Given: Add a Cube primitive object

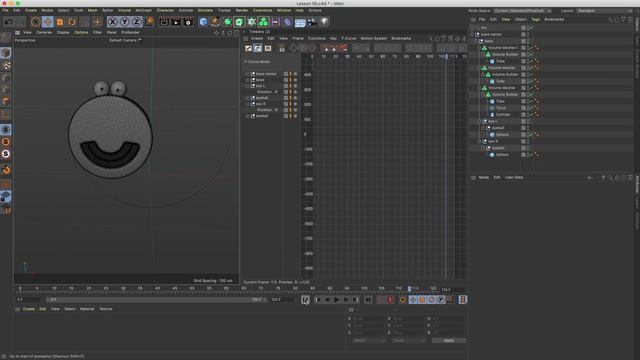Looking at the screenshot, I should point(203,22).
